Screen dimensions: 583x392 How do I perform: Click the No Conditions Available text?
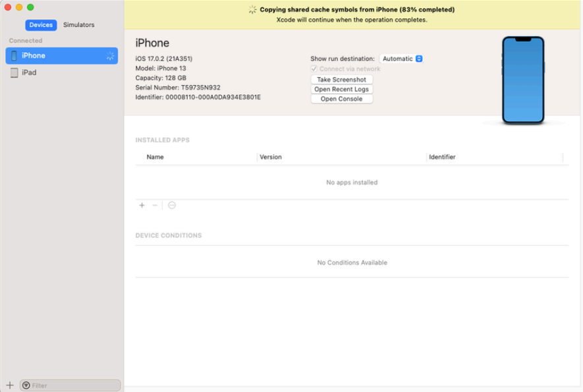coord(352,263)
